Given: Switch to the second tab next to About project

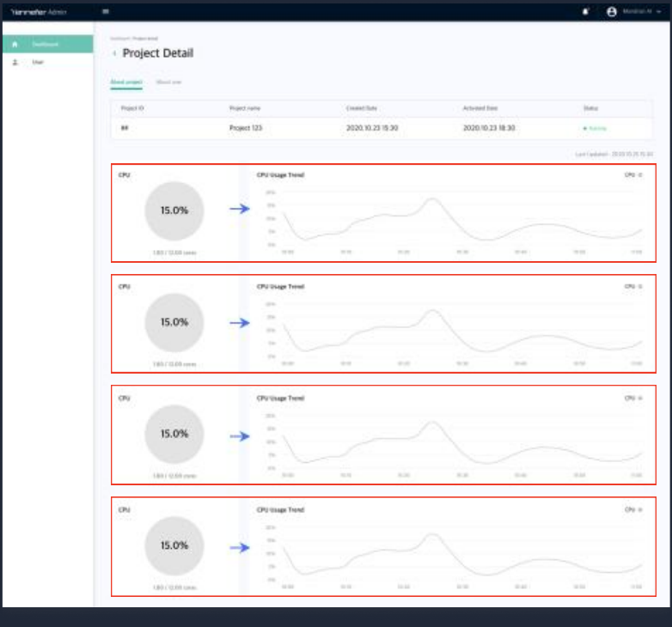Looking at the screenshot, I should pos(168,82).
